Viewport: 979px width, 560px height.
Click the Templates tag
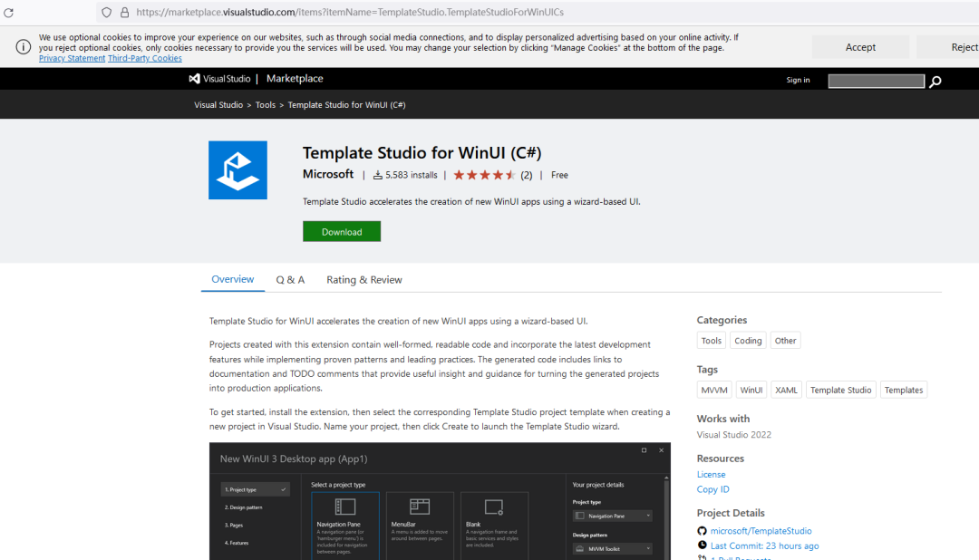[x=904, y=390]
